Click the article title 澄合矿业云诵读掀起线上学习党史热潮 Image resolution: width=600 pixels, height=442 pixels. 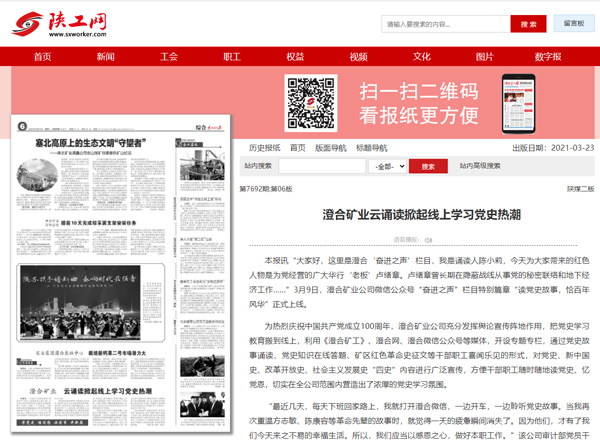[421, 215]
